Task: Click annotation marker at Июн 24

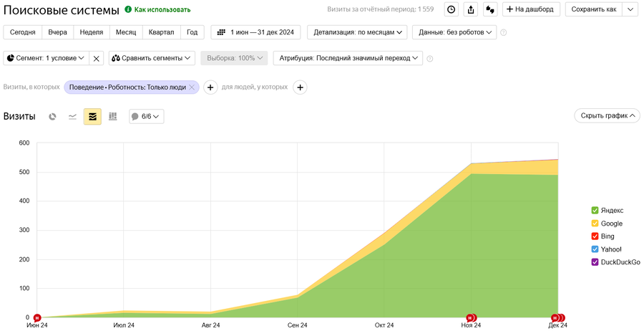Action: click(x=37, y=317)
